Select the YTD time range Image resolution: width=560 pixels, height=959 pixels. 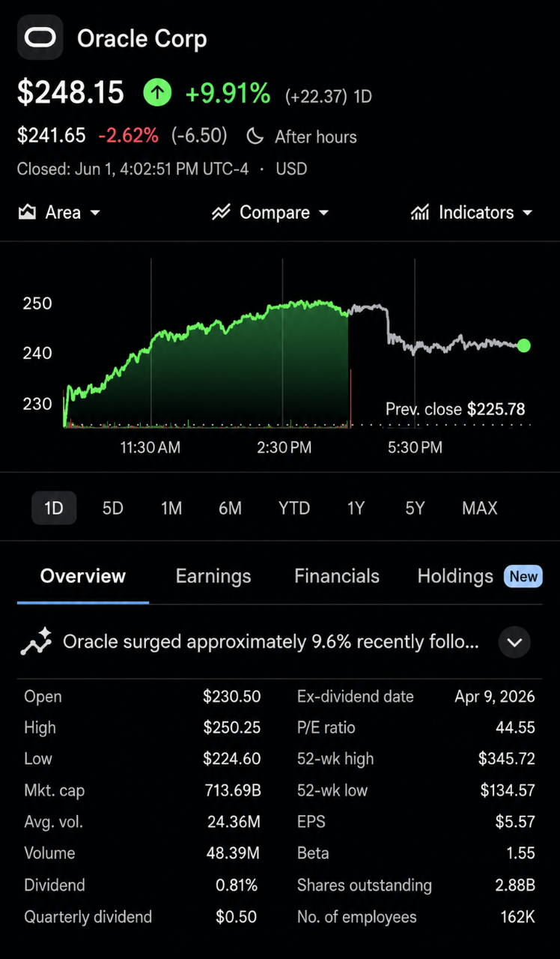tap(294, 508)
